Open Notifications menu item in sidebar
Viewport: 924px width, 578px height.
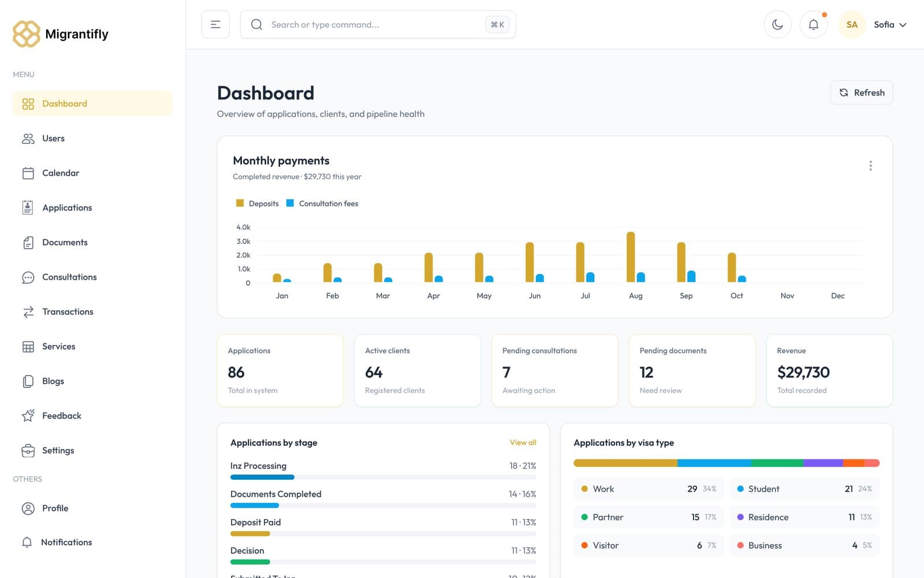tap(92, 542)
